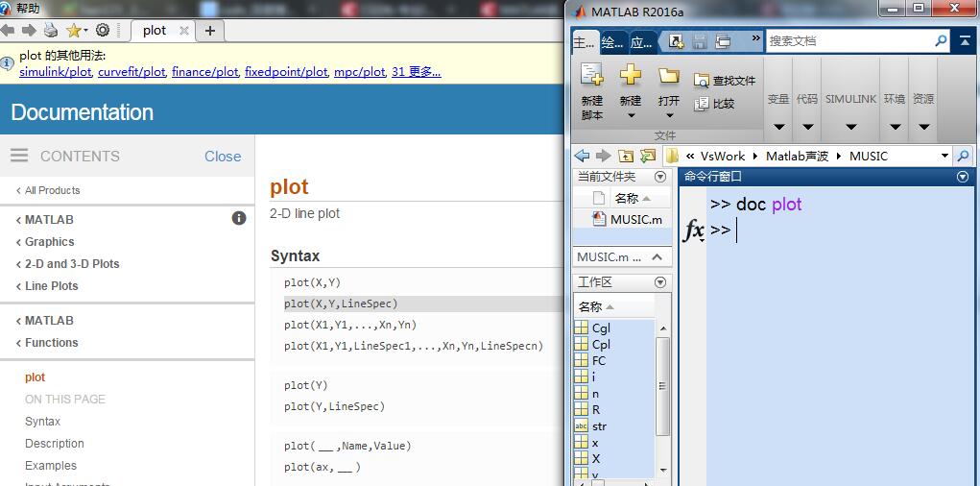Open info icon beside MATLAB
980x486 pixels.
coord(239,218)
